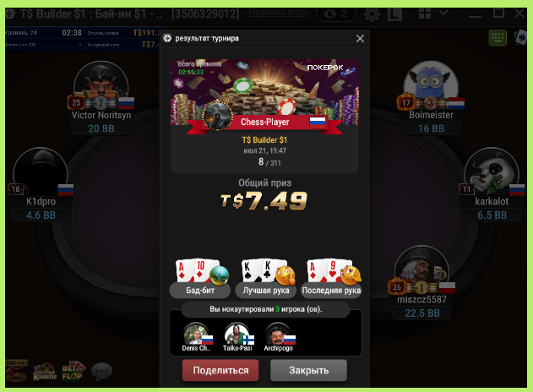
Task: Open the Правила игры link
Action: point(278,13)
